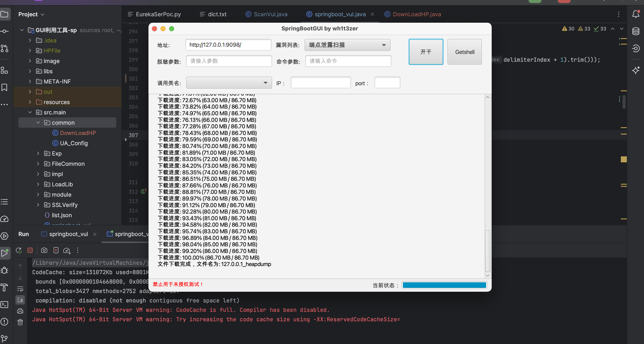Click the Rerun springboot_vul icon
This screenshot has height=344, width=644.
coord(19,250)
